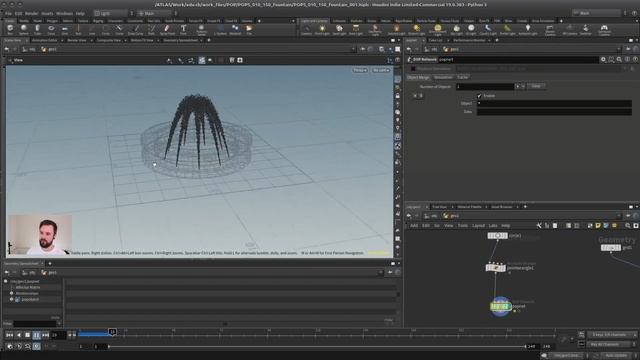Pause playback with the highlighted button

(36, 335)
